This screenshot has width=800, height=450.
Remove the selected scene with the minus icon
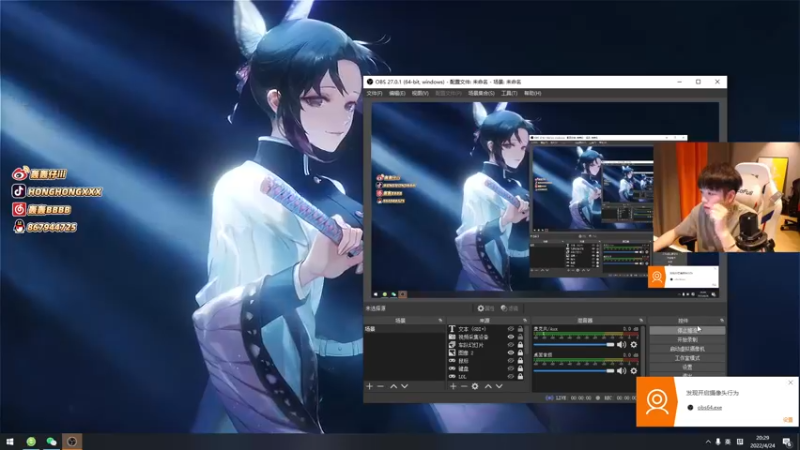tap(381, 386)
